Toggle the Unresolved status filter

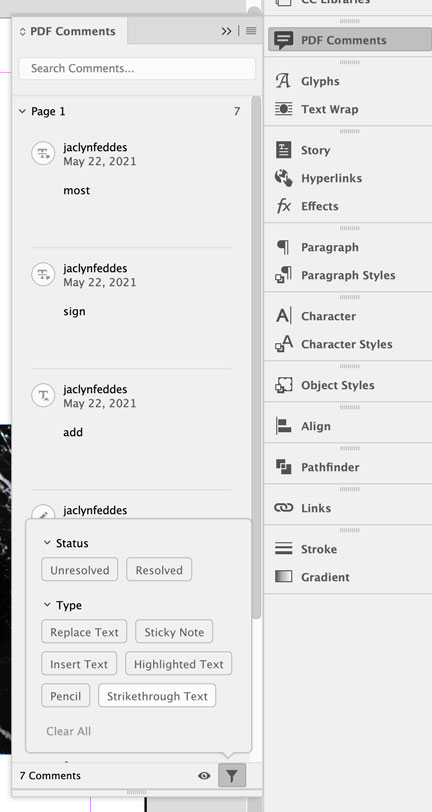(x=80, y=570)
